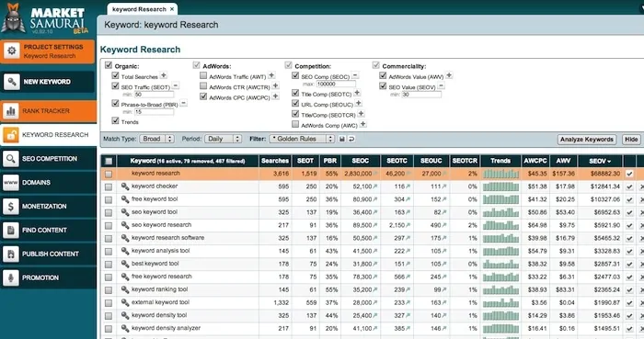Open Find Content document icon
This screenshot has height=339, width=644.
coord(11,230)
